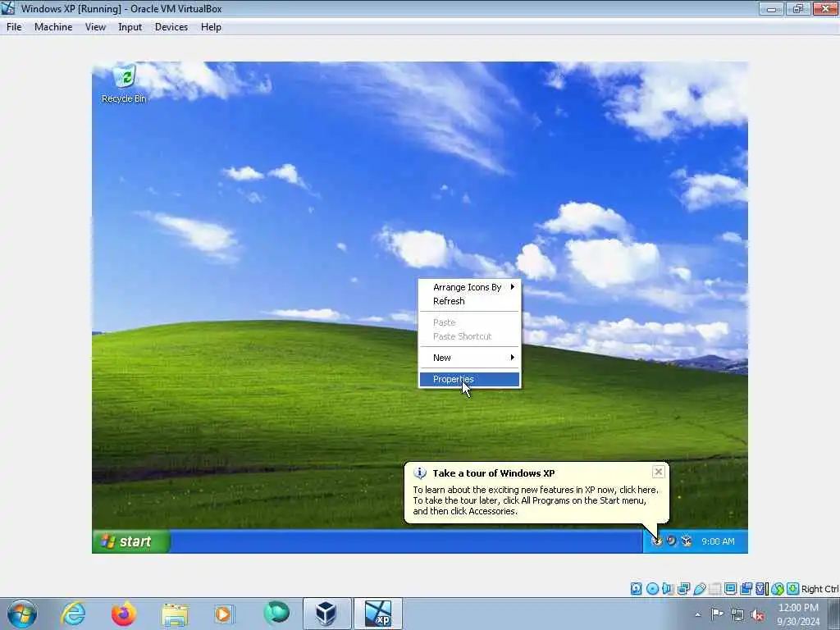Click the keyboard capture green arrow icon
This screenshot has height=630, width=840.
pyautogui.click(x=793, y=589)
